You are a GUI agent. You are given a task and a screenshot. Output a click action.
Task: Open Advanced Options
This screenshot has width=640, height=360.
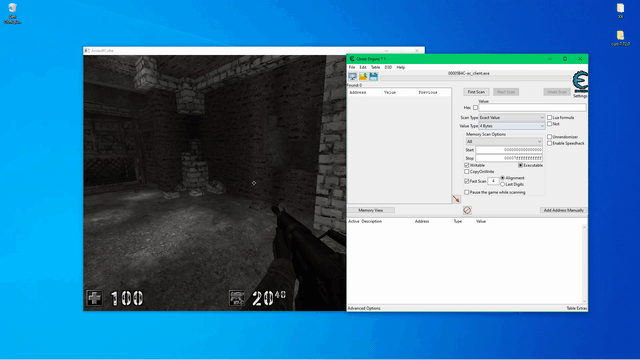coord(364,309)
